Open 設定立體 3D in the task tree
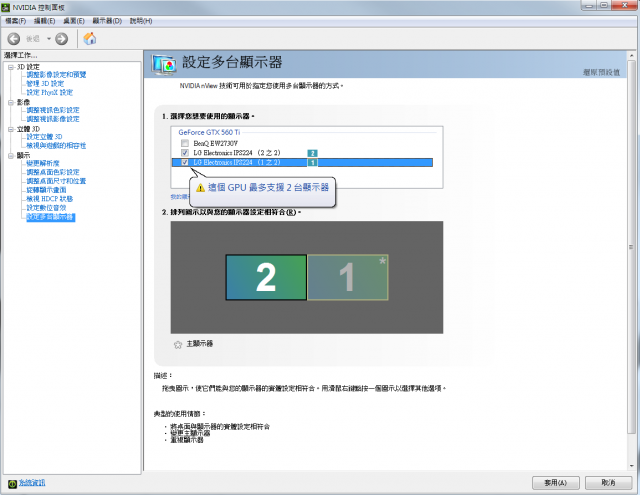640x495 pixels. pos(44,137)
